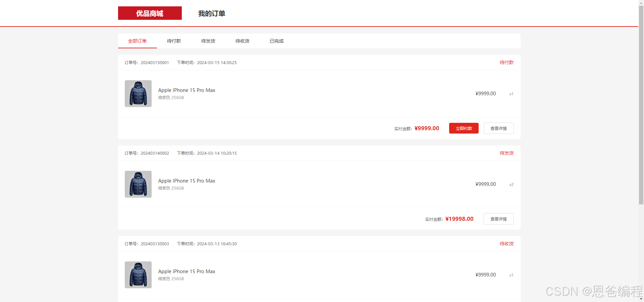Click the red paid amount ¥9999.00
The width and height of the screenshot is (644, 302).
tap(427, 128)
